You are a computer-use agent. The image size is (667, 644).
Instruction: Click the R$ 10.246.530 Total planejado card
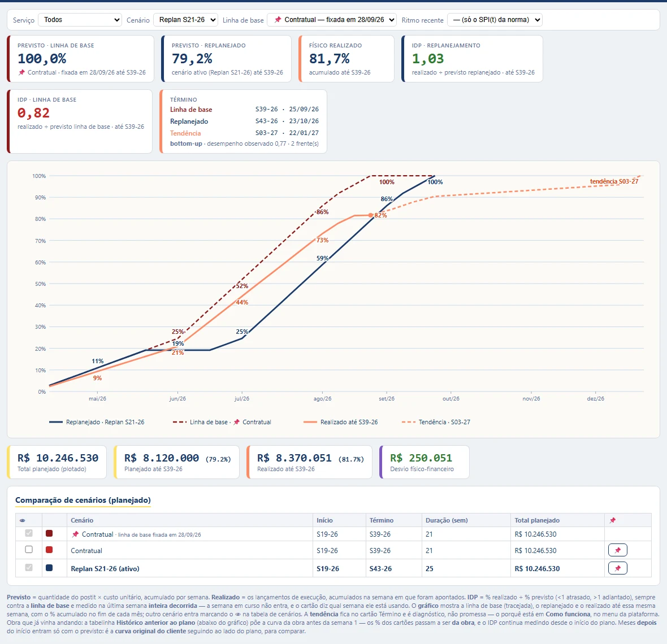pyautogui.click(x=57, y=462)
